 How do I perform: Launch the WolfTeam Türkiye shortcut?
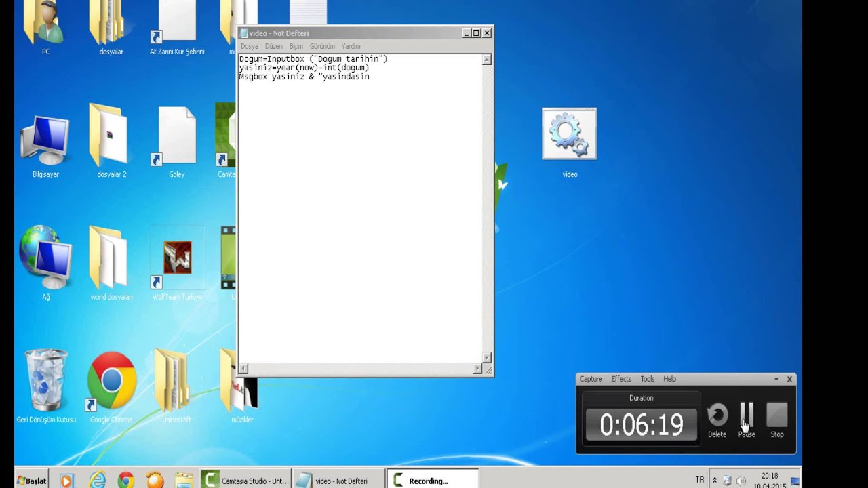click(177, 264)
